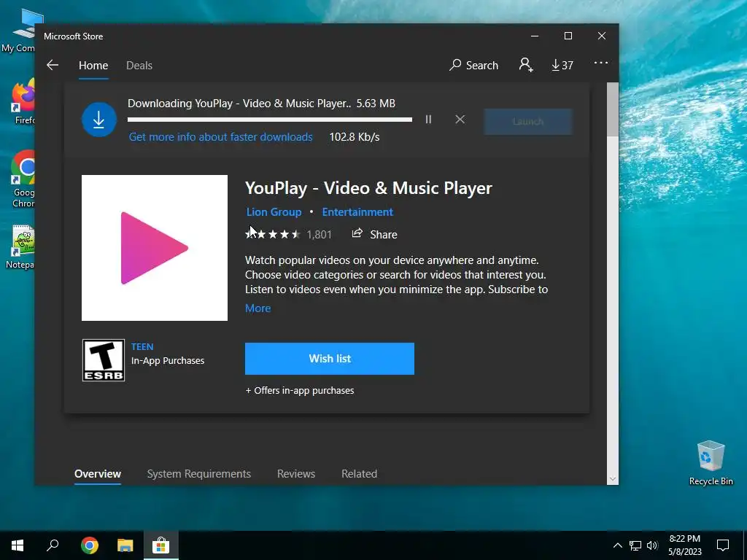Open the TEEN rating link
This screenshot has width=747, height=560.
click(x=142, y=346)
